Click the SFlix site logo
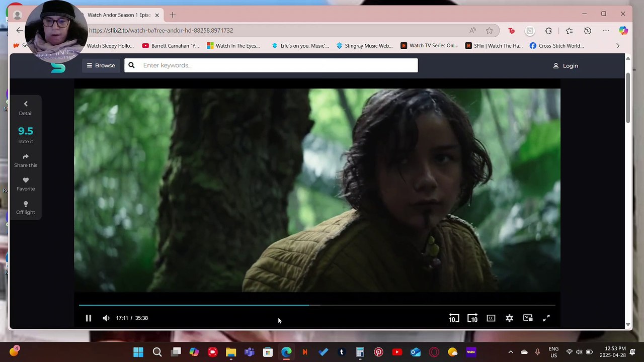Screen dimensions: 644x362 tap(58, 67)
